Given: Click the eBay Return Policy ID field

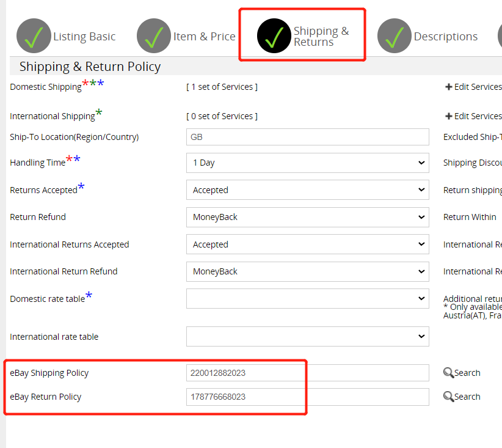Looking at the screenshot, I should click(x=308, y=397).
